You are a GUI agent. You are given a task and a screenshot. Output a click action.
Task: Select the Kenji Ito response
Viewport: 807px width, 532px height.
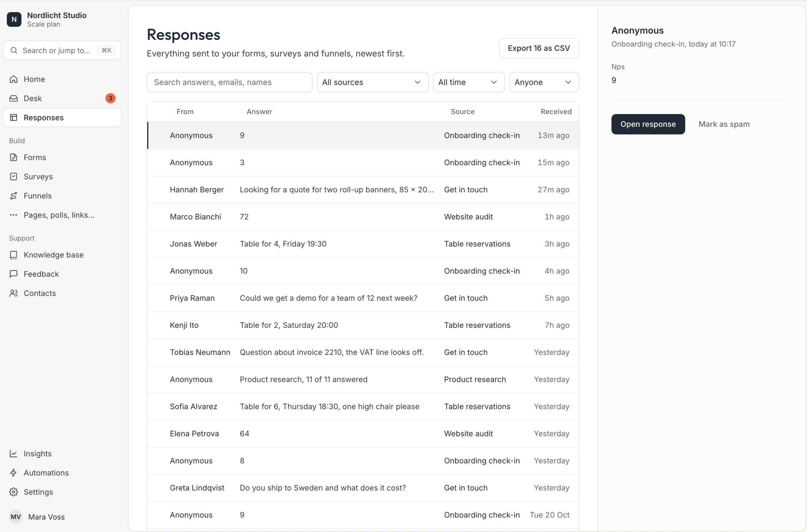click(363, 325)
